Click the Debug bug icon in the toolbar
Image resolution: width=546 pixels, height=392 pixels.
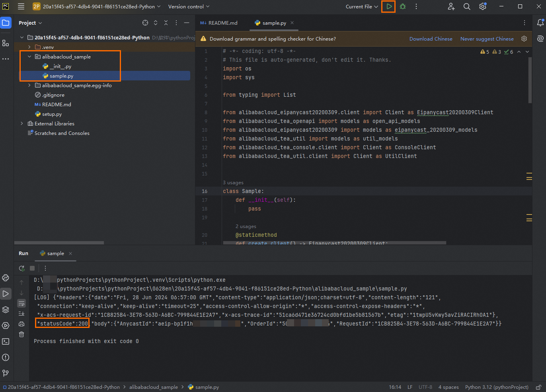[403, 7]
